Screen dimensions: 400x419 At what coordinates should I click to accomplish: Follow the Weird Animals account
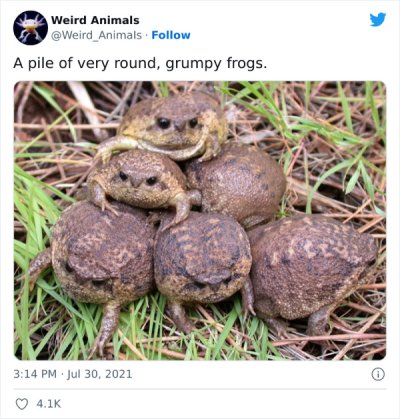pos(171,35)
